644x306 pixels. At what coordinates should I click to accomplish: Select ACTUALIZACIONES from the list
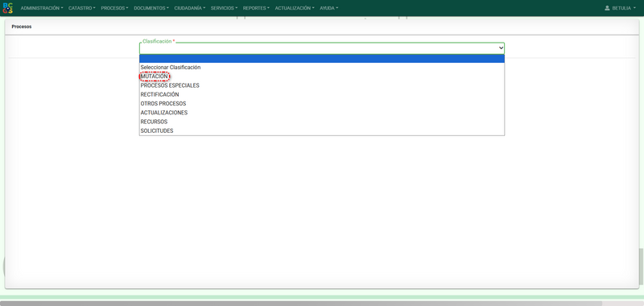click(322, 113)
